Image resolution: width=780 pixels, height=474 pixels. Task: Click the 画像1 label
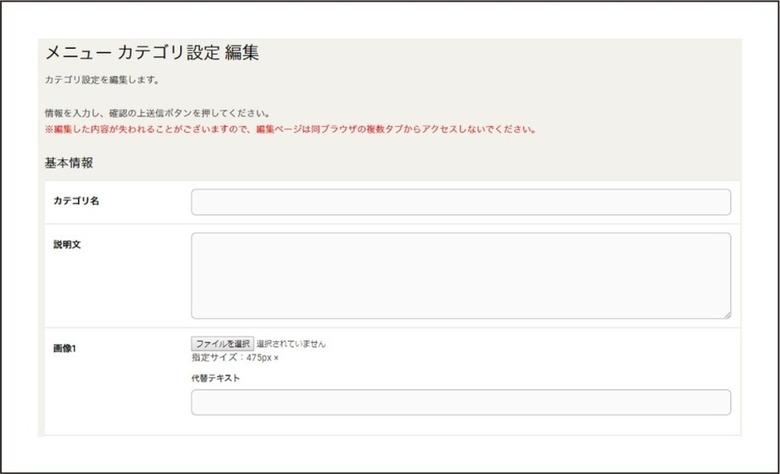tap(65, 348)
